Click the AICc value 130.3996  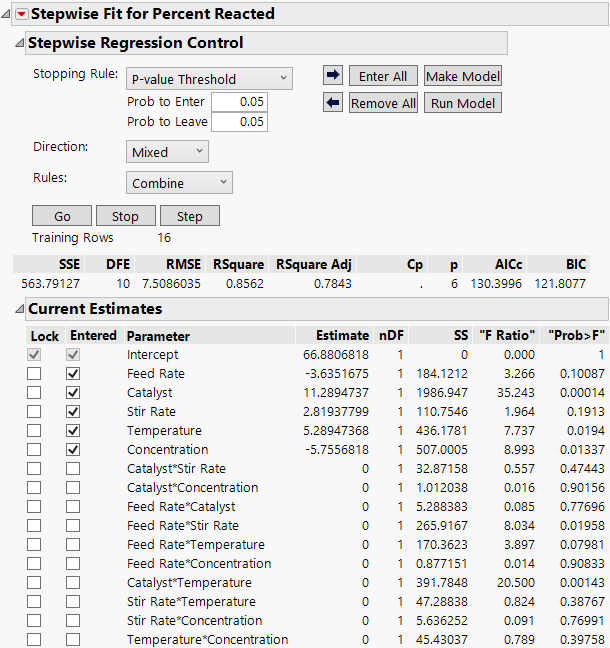point(496,284)
